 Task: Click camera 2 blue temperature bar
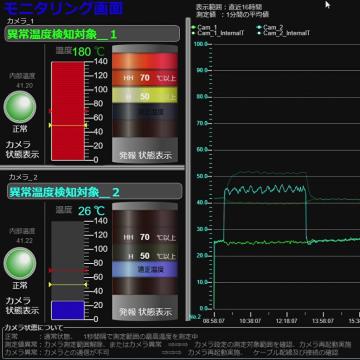[x=68, y=310]
